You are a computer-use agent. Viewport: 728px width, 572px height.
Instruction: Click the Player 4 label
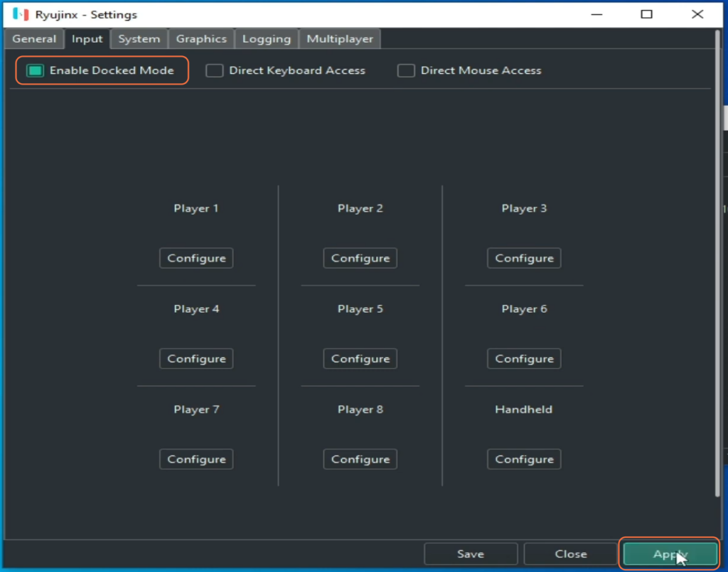click(x=196, y=309)
